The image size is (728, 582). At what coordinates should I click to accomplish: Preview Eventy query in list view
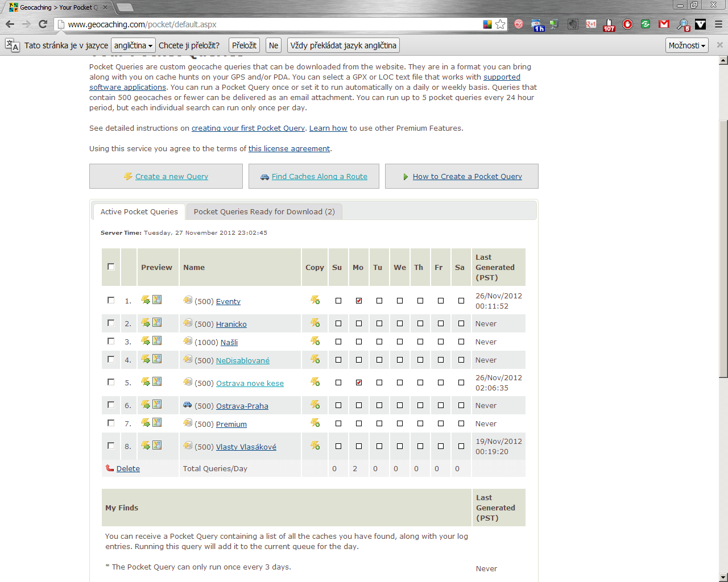[146, 300]
